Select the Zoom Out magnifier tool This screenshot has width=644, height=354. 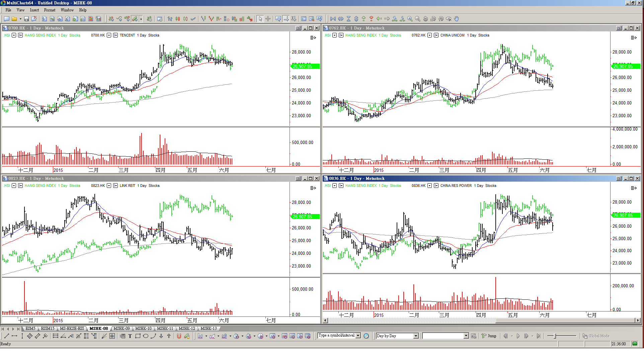point(417,19)
